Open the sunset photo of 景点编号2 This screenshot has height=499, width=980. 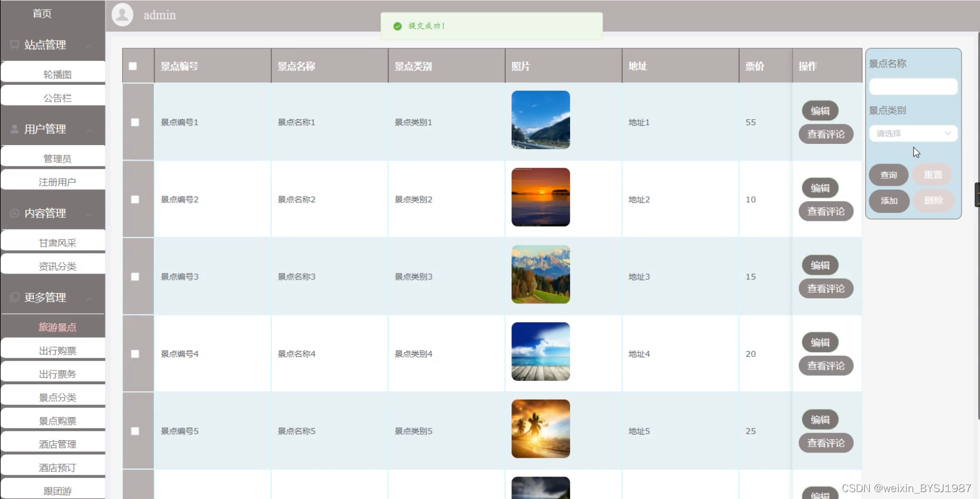click(x=541, y=197)
